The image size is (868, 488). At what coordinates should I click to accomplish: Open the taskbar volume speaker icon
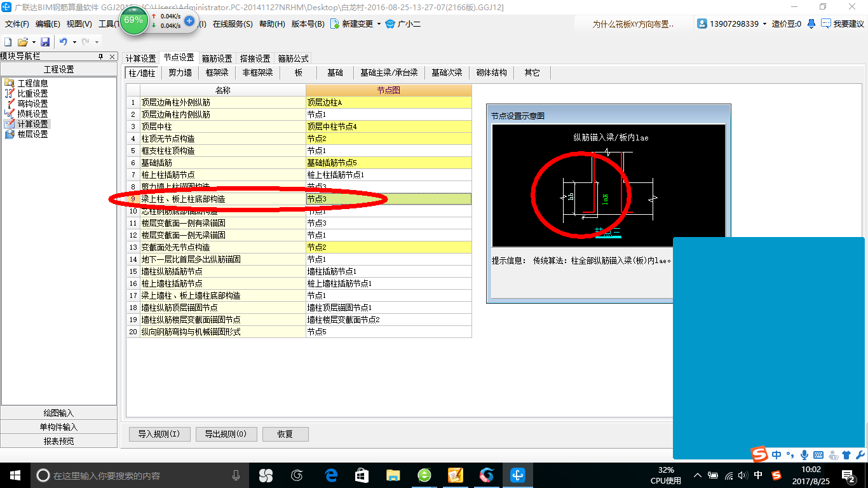click(743, 475)
